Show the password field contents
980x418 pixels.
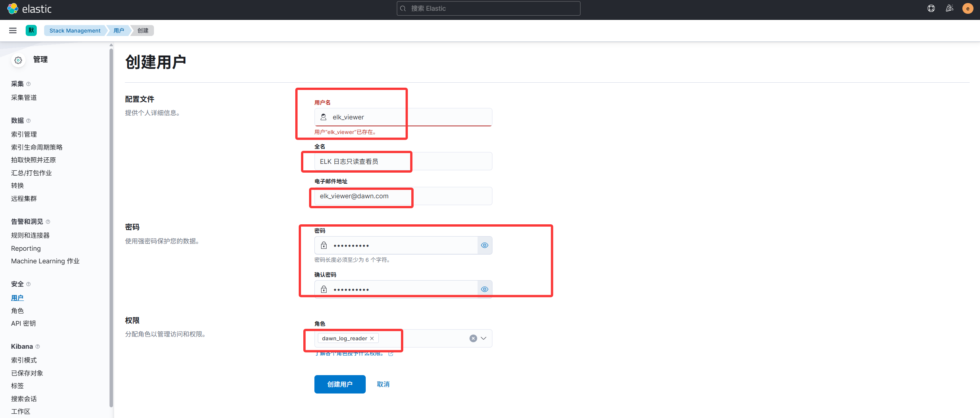click(x=484, y=245)
